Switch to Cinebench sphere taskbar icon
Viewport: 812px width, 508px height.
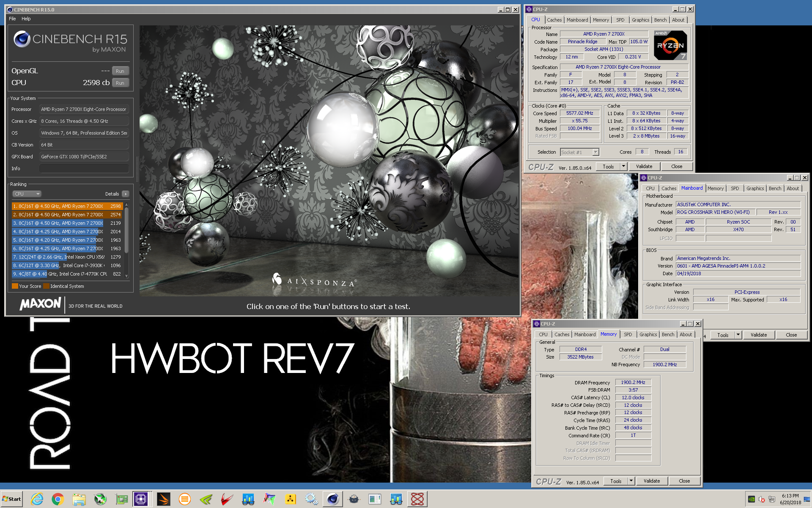coord(332,500)
